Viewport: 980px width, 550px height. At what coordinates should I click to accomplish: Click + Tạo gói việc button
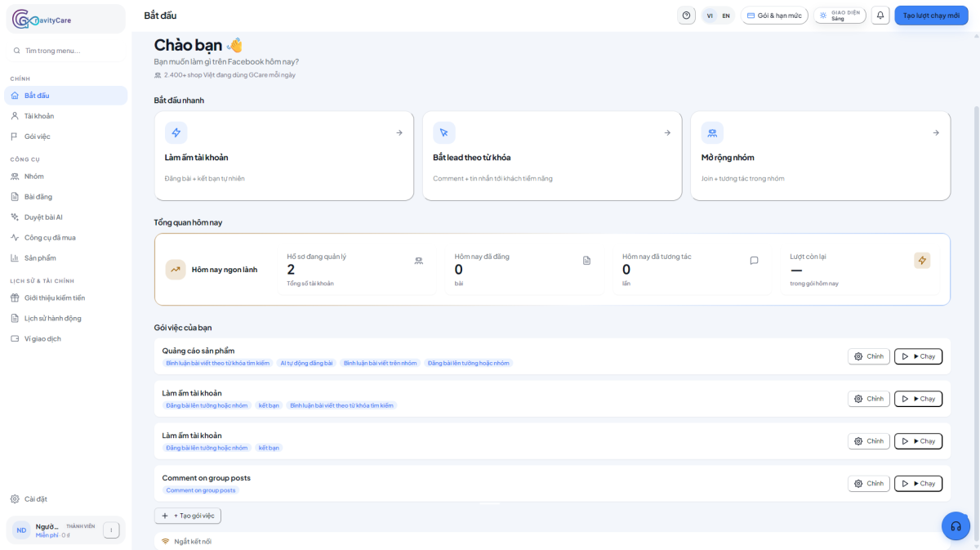coord(188,516)
